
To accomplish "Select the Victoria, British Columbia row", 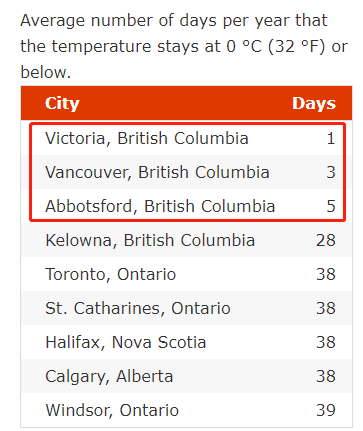I will pyautogui.click(x=186, y=138).
